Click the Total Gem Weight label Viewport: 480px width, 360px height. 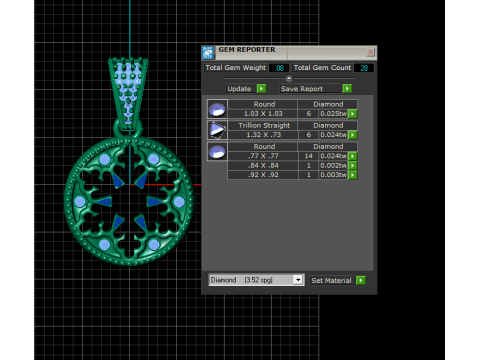(235, 68)
